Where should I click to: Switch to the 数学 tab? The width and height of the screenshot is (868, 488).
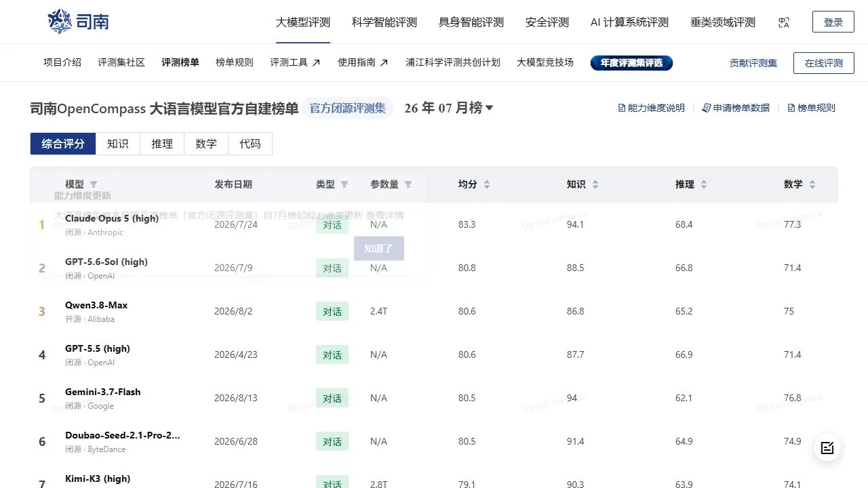pyautogui.click(x=206, y=144)
